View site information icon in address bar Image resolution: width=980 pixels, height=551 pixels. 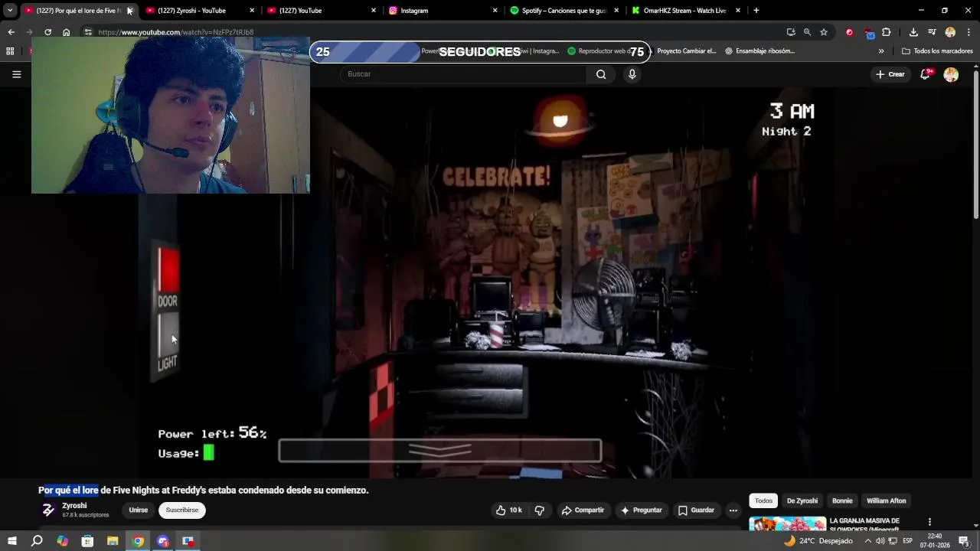(88, 32)
